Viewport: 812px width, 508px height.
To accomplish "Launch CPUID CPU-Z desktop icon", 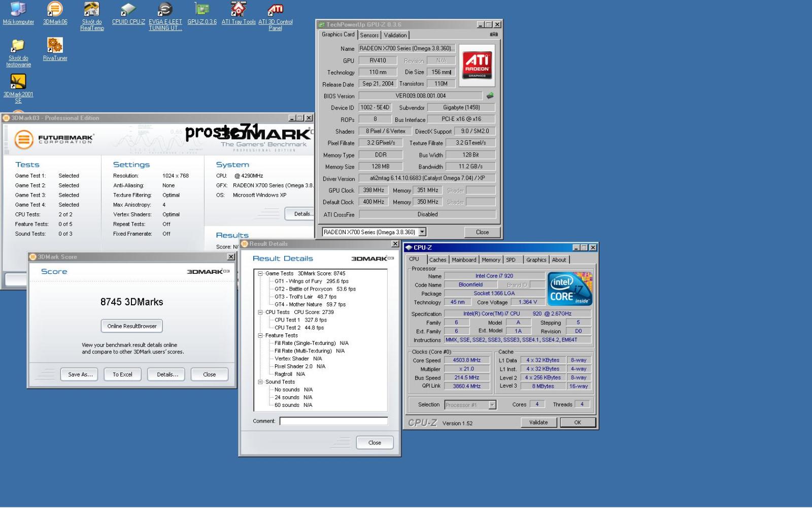I will pyautogui.click(x=128, y=13).
